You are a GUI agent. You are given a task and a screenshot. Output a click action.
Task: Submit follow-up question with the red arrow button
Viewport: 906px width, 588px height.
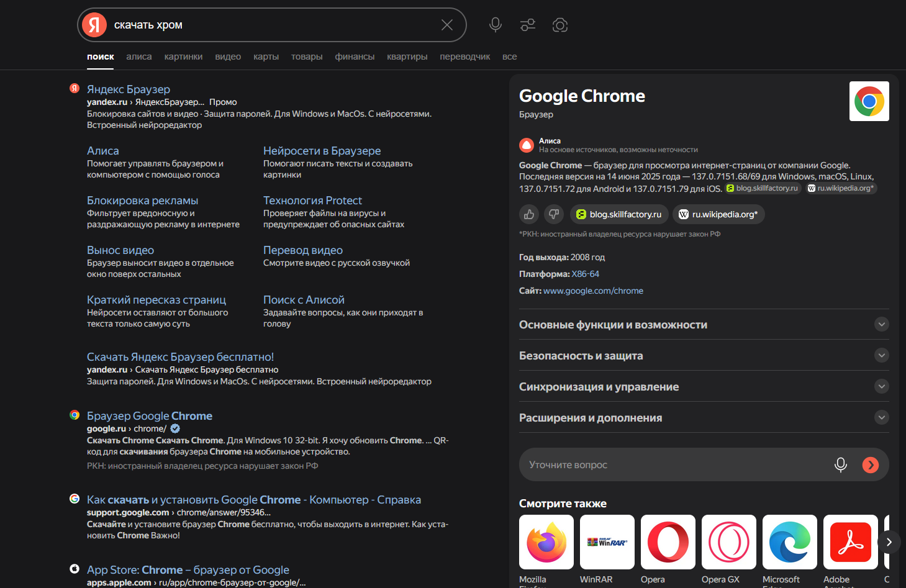(x=871, y=464)
